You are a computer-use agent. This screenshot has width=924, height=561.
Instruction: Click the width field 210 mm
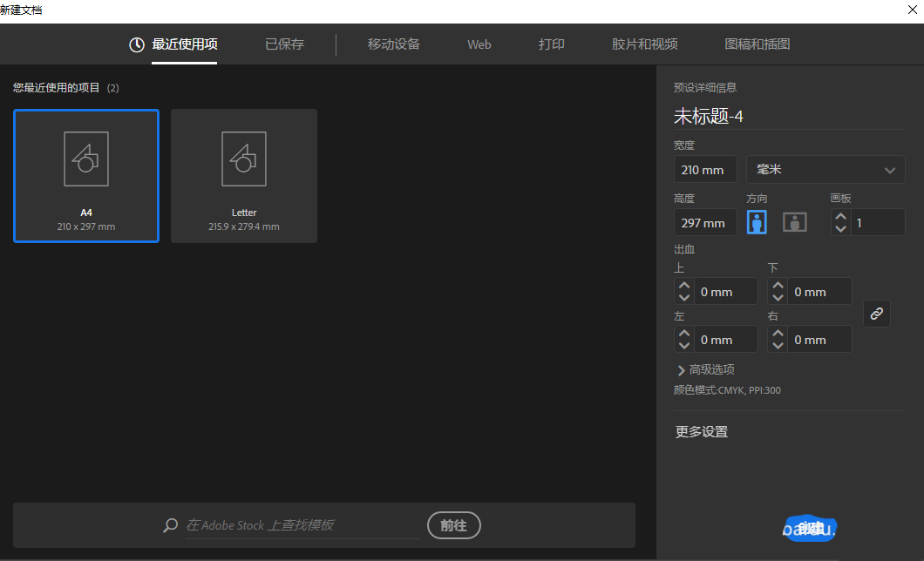click(705, 170)
